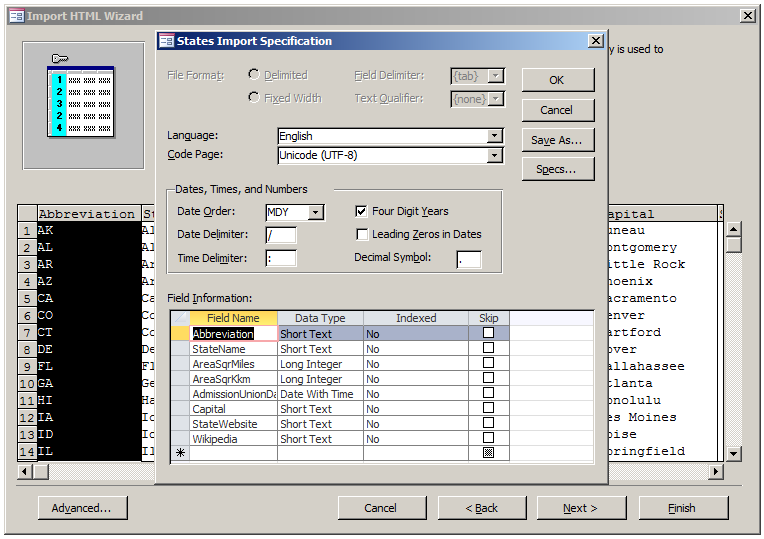This screenshot has width=764, height=539.
Task: Select the Fixed Width radio button
Action: click(x=254, y=97)
